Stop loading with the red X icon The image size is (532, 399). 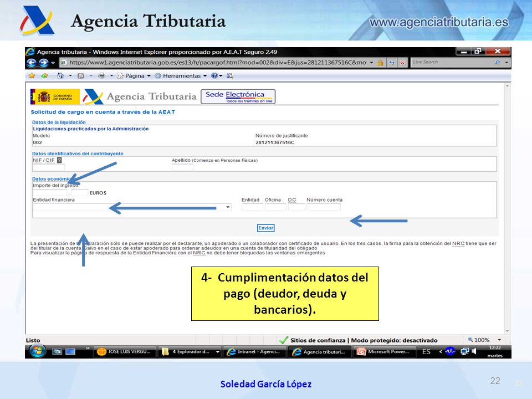coord(402,63)
